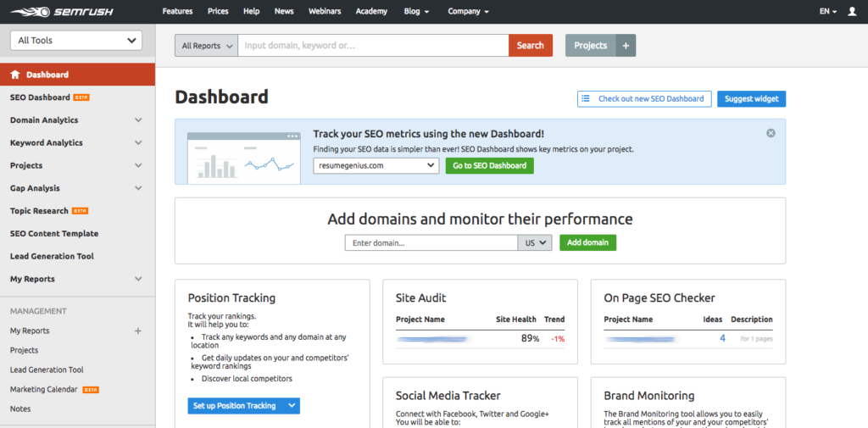This screenshot has width=868, height=428.
Task: Open Notes under Management
Action: (20, 409)
